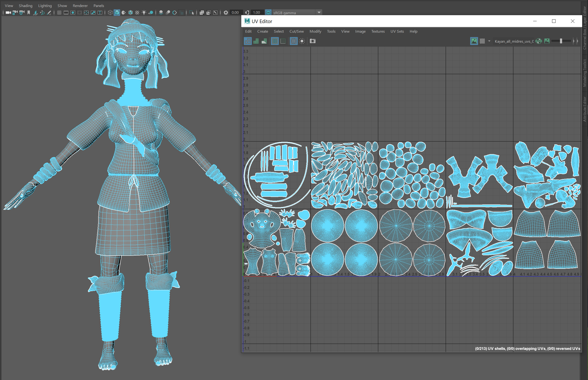Image resolution: width=588 pixels, height=380 pixels.
Task: Click the RGB channels display icon
Action: (x=539, y=41)
